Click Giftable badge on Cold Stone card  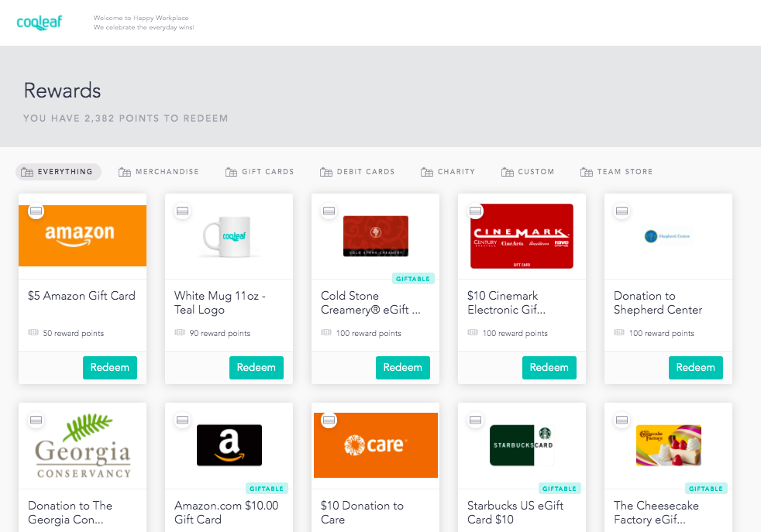[413, 279]
